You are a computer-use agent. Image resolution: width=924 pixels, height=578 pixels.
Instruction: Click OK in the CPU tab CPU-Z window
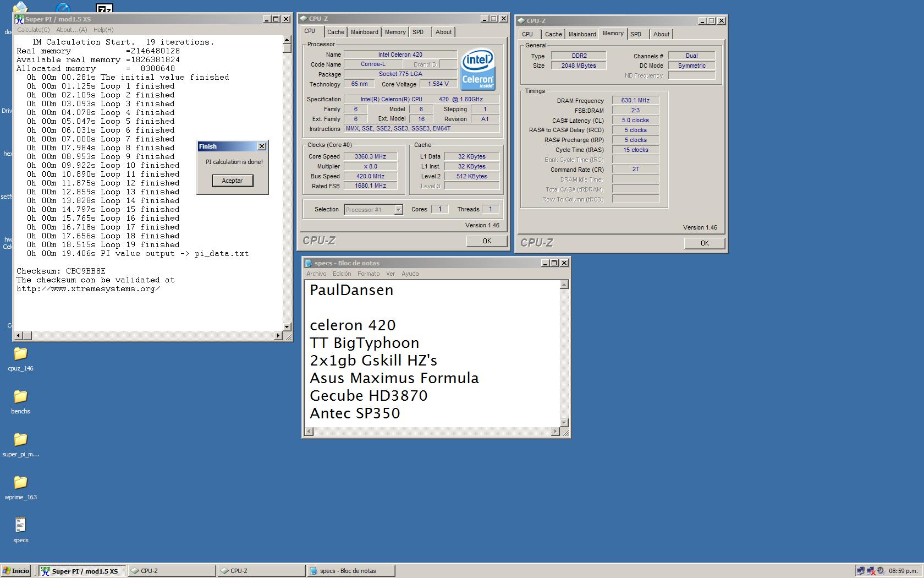(487, 241)
